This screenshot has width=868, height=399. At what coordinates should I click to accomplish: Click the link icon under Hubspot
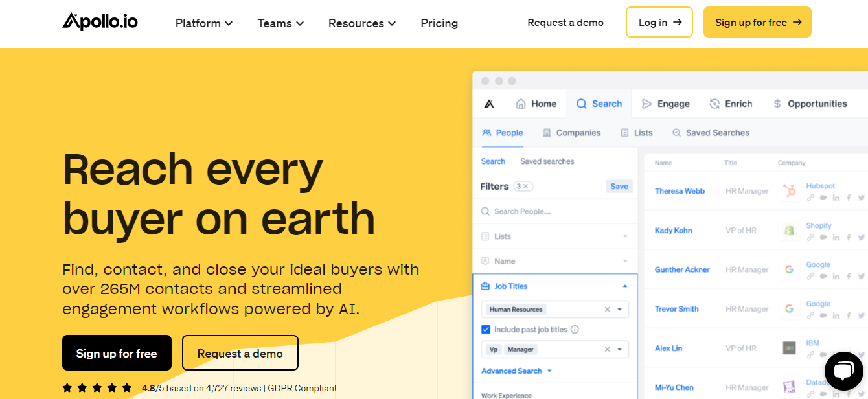point(810,198)
